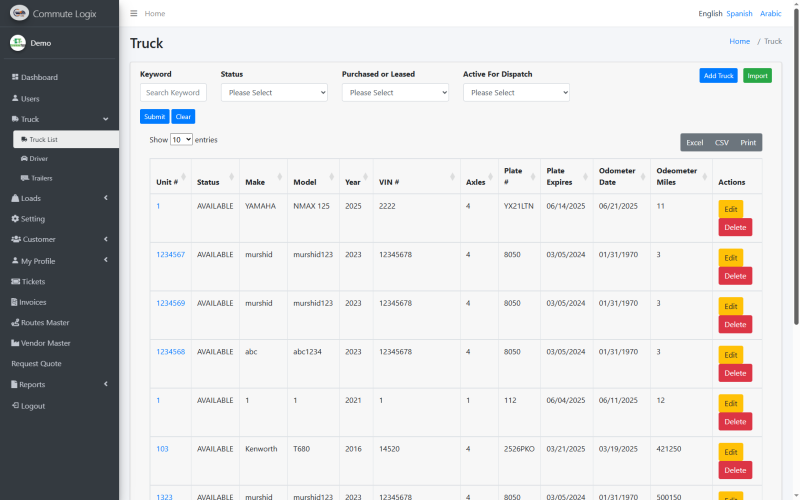The height and width of the screenshot is (500, 800).
Task: Open the Status filter dropdown
Action: [274, 92]
